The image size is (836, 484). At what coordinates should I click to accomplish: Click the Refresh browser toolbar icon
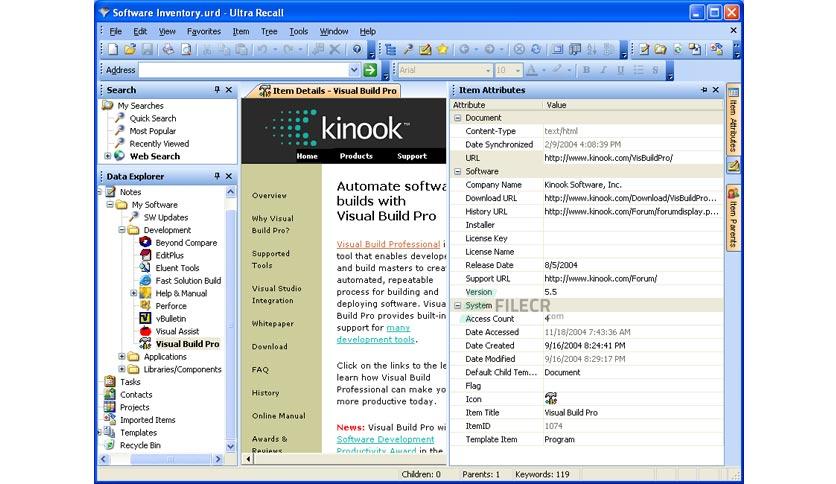coord(536,50)
